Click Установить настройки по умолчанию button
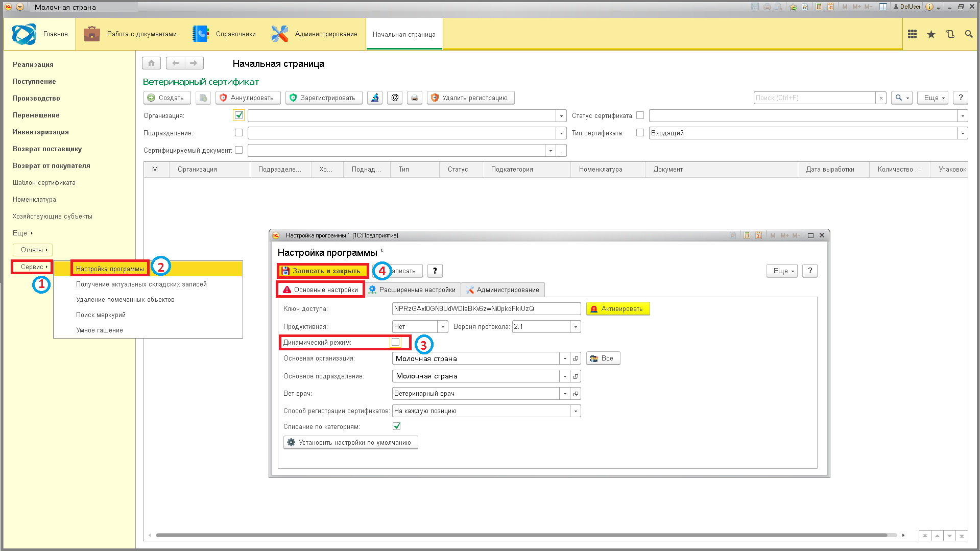 350,443
